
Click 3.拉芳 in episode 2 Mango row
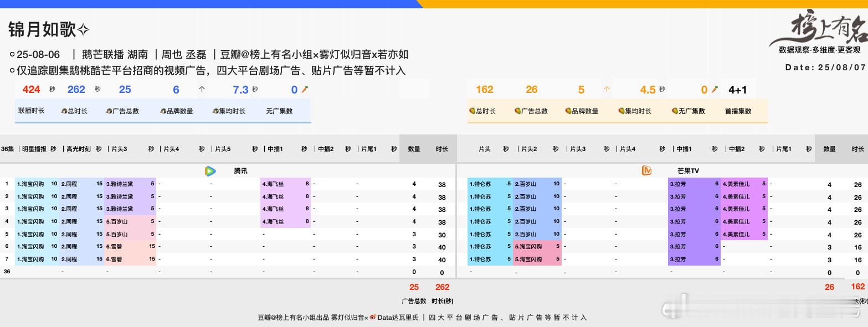pos(678,196)
